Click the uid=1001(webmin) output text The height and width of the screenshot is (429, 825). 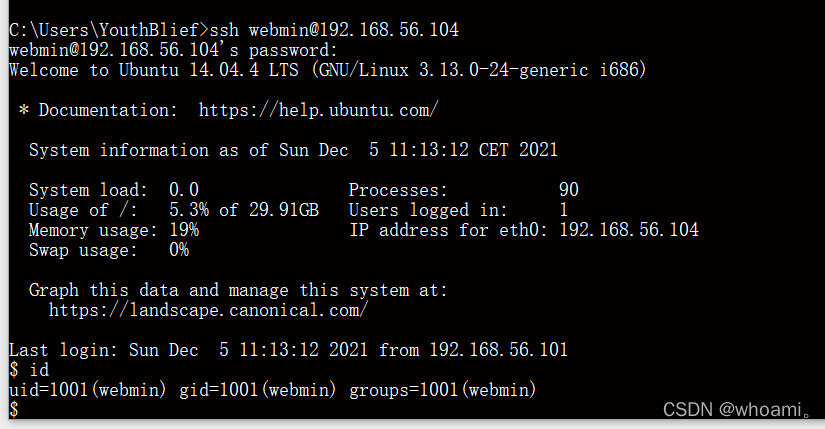[87, 390]
